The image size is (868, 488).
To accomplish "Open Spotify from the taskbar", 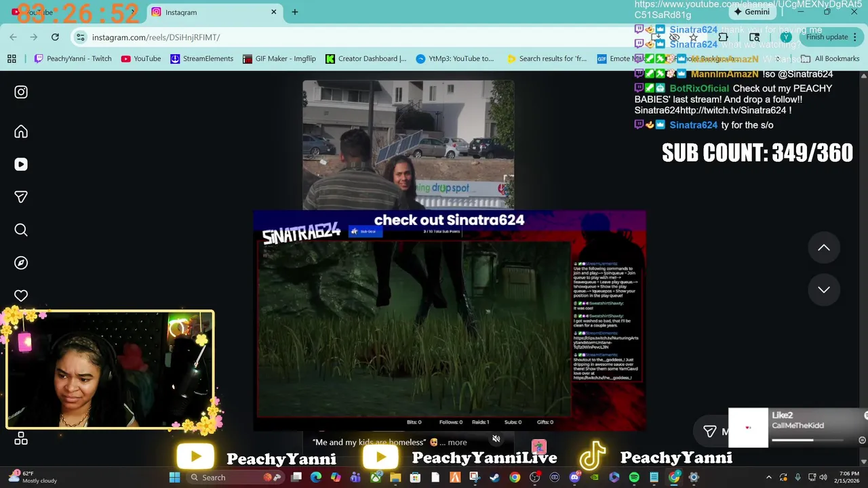I will point(634,478).
